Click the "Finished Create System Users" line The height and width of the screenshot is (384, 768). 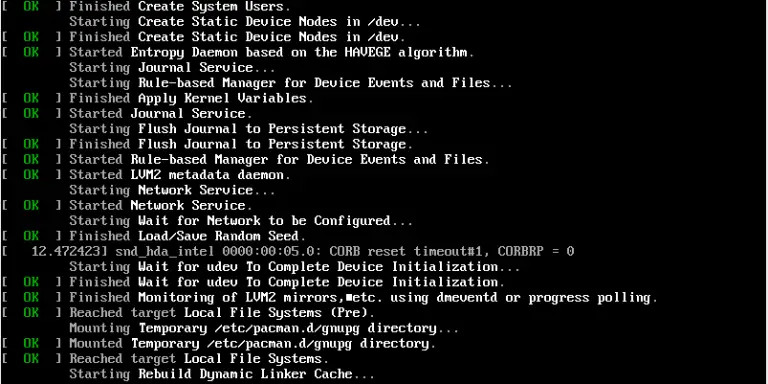pyautogui.click(x=146, y=6)
